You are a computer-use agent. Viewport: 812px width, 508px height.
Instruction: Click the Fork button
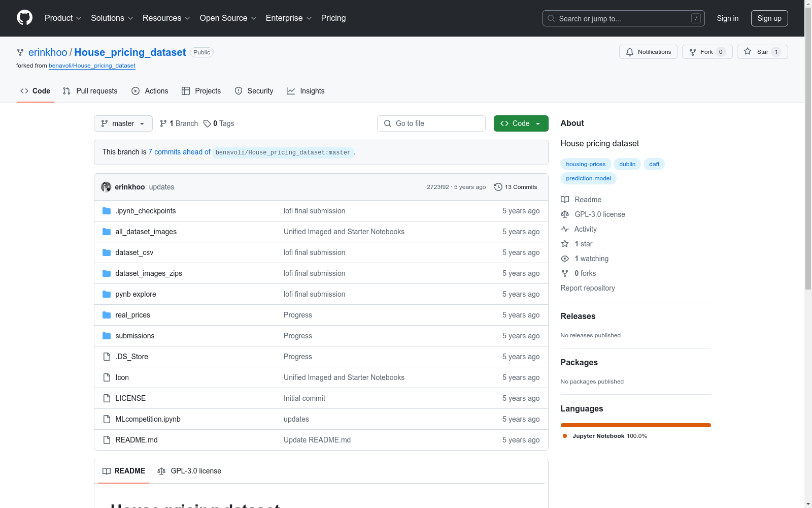tap(707, 52)
